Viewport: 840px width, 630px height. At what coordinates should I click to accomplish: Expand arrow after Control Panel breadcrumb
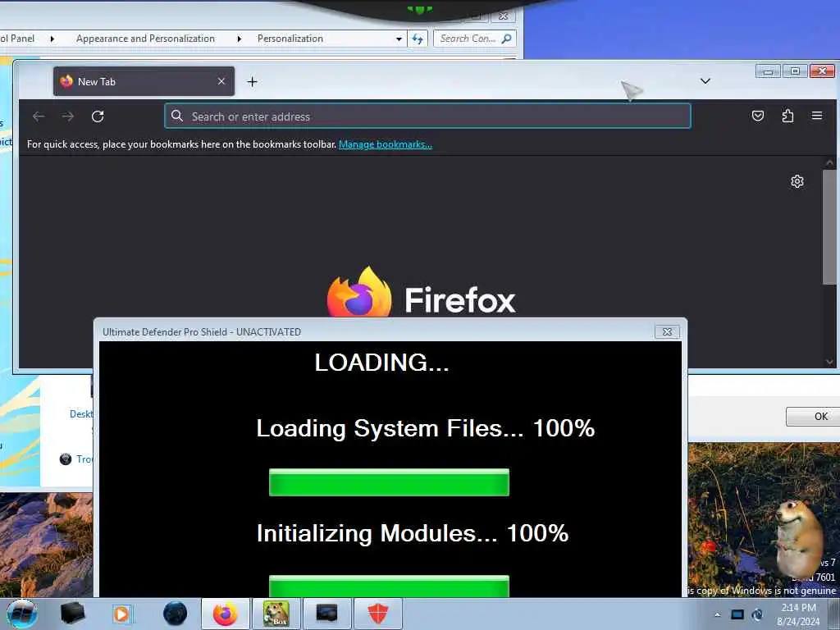click(x=52, y=39)
